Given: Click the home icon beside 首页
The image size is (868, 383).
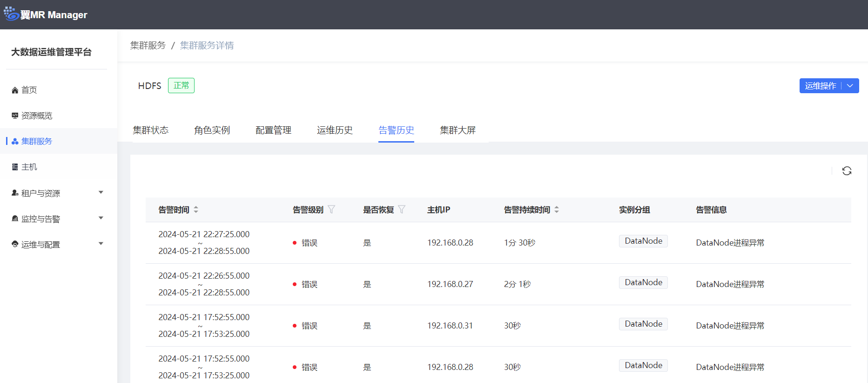Looking at the screenshot, I should 15,90.
